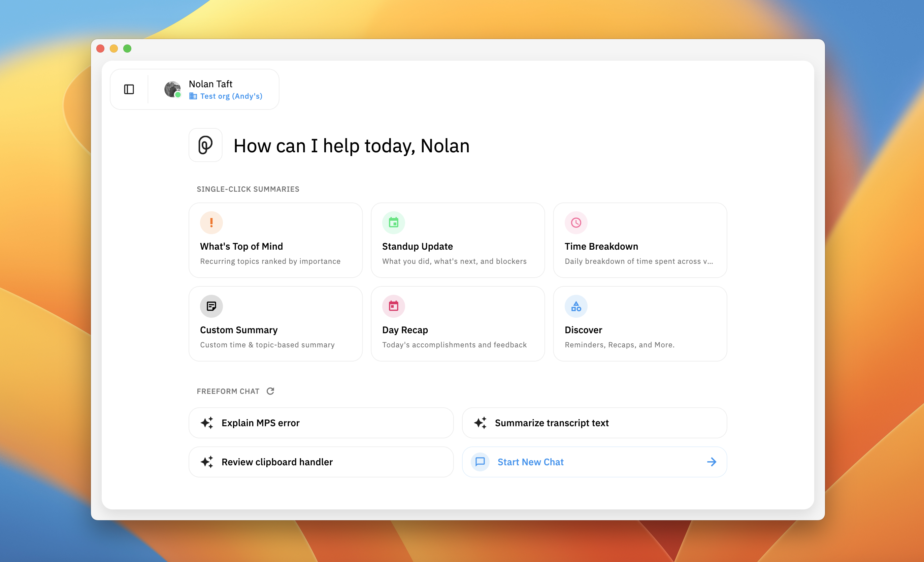Select the Explain MPS error suggestion

click(321, 423)
